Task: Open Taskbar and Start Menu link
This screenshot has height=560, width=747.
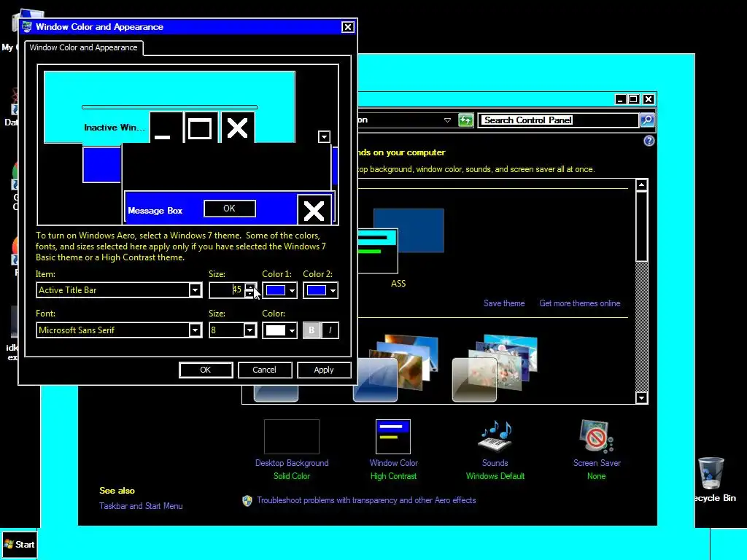Action: tap(141, 506)
